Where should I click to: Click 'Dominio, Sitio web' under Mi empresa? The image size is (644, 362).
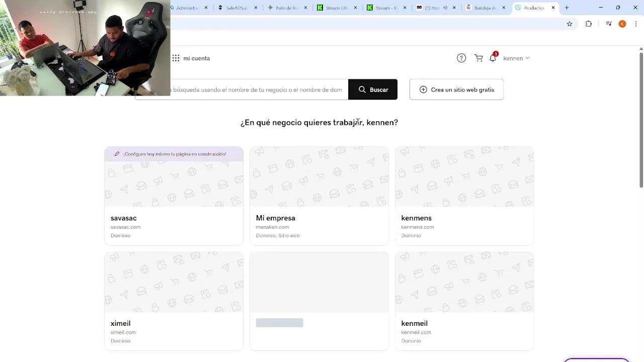278,236
